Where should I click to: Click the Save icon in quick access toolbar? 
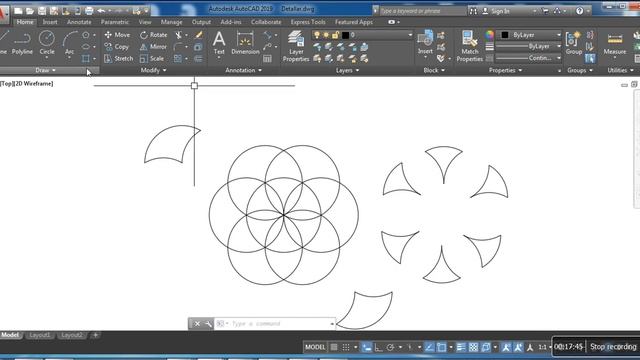[42, 11]
